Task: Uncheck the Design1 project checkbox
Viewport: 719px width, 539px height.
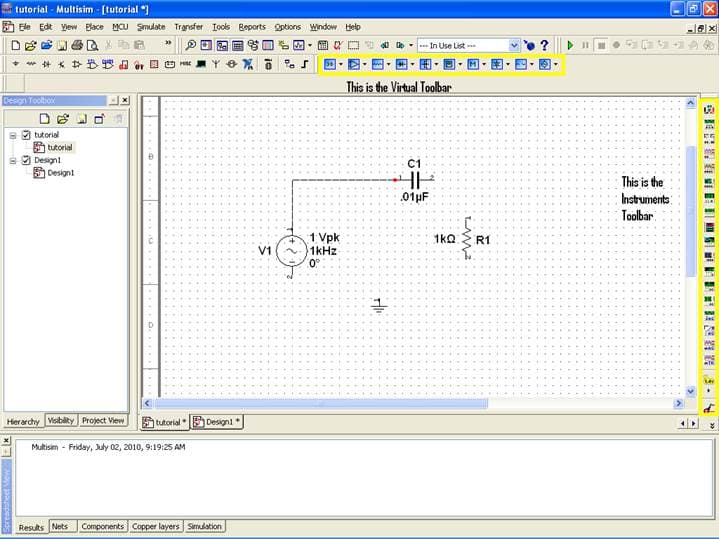Action: pos(26,160)
